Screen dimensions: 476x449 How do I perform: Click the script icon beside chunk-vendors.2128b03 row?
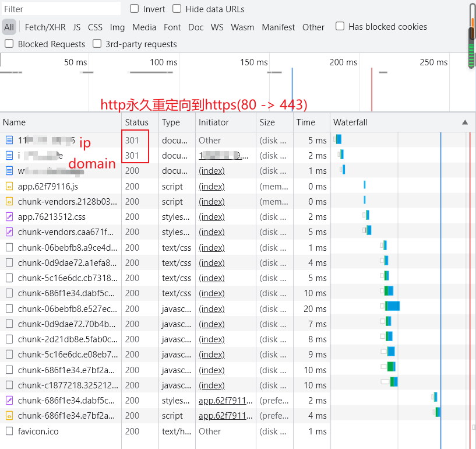pyautogui.click(x=9, y=202)
